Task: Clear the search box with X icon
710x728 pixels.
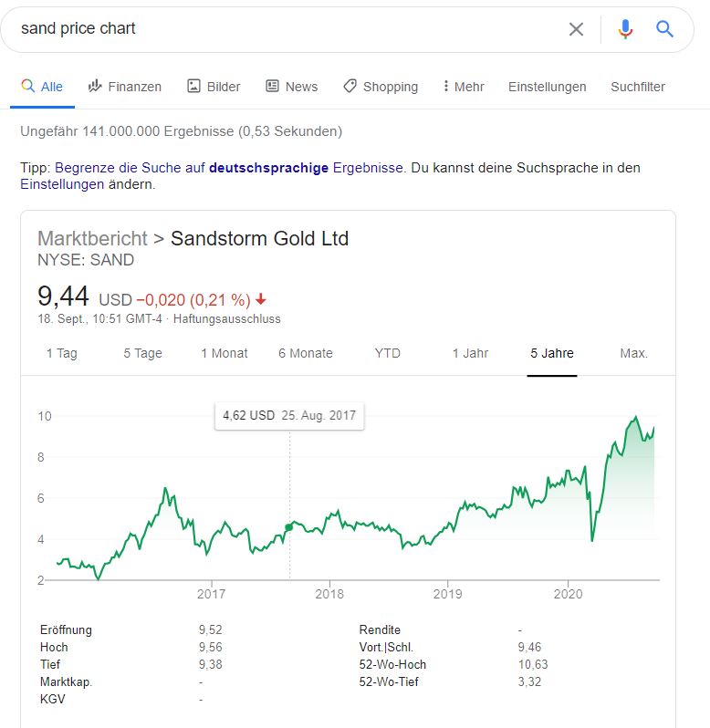Action: coord(576,29)
